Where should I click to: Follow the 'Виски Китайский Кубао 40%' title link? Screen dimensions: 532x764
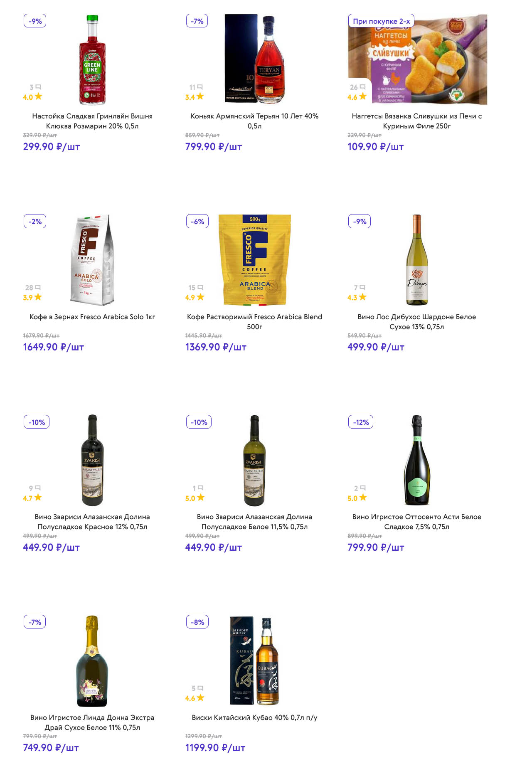tap(254, 717)
